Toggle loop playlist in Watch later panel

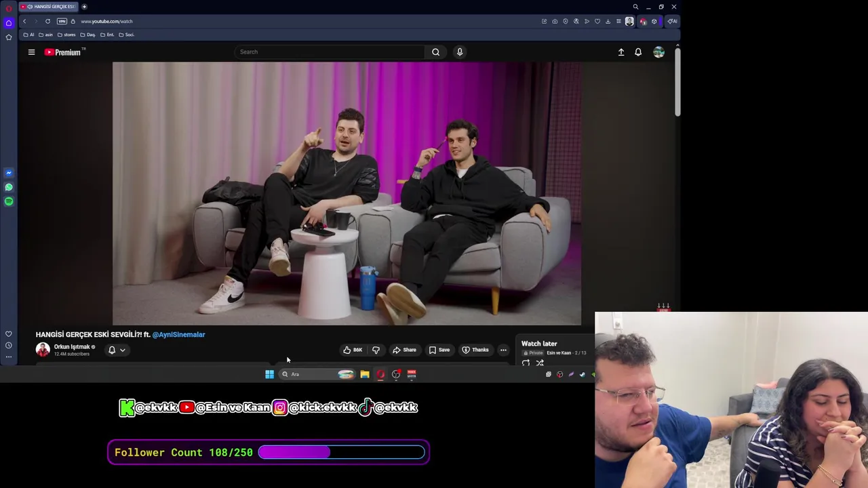click(x=526, y=363)
